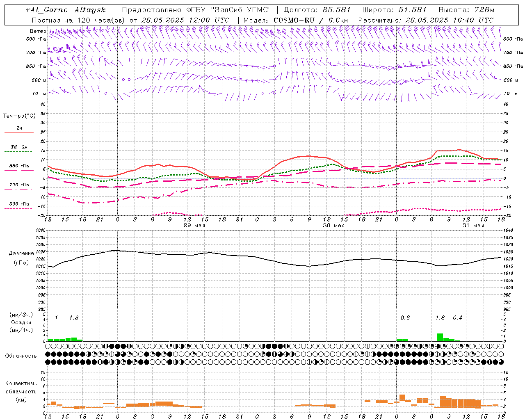The height and width of the screenshot is (420, 525).
Task: Click the Рассчитано: 28.05.2025 16:40 UTC text
Action: (x=426, y=20)
